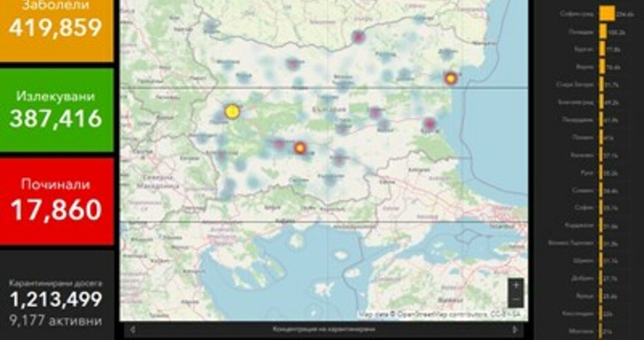
Task: Go to next map view with right arrow
Action: (515, 330)
